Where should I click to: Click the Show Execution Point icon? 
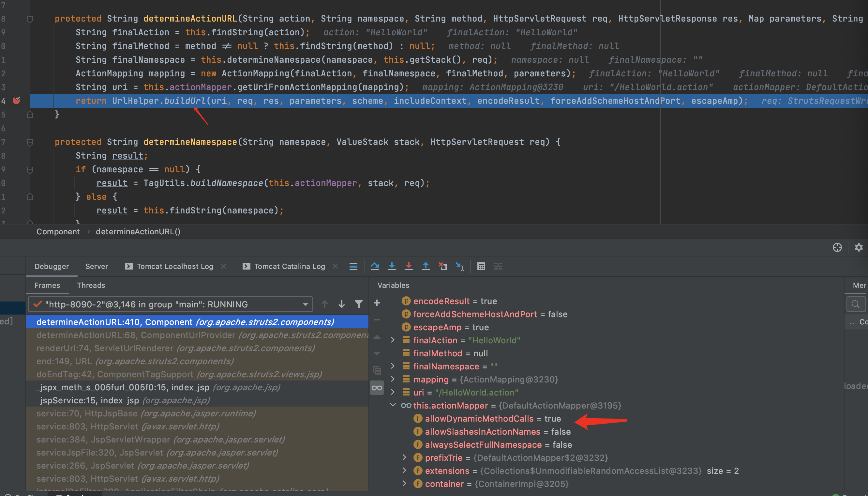pyautogui.click(x=353, y=266)
